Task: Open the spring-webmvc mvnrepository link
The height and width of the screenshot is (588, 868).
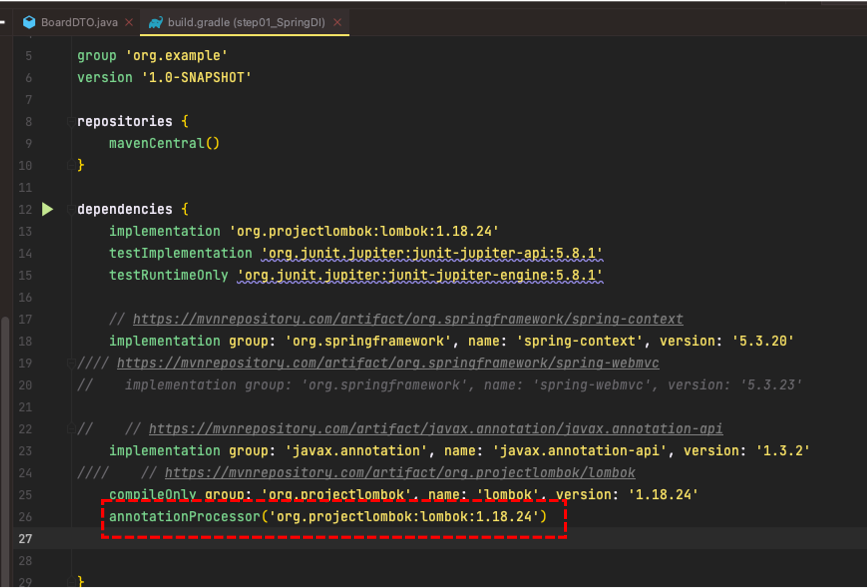Action: 388,363
